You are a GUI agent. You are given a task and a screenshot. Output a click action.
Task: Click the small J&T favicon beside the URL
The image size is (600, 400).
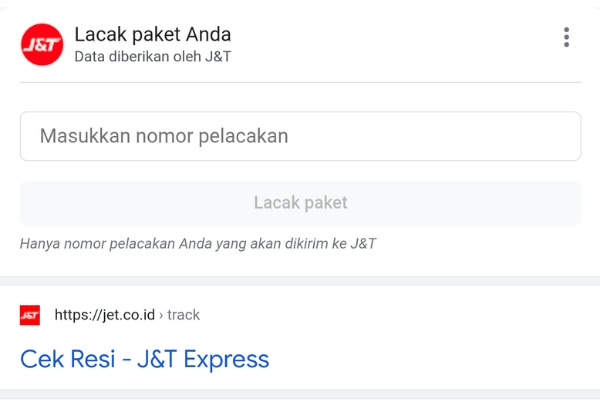(30, 315)
